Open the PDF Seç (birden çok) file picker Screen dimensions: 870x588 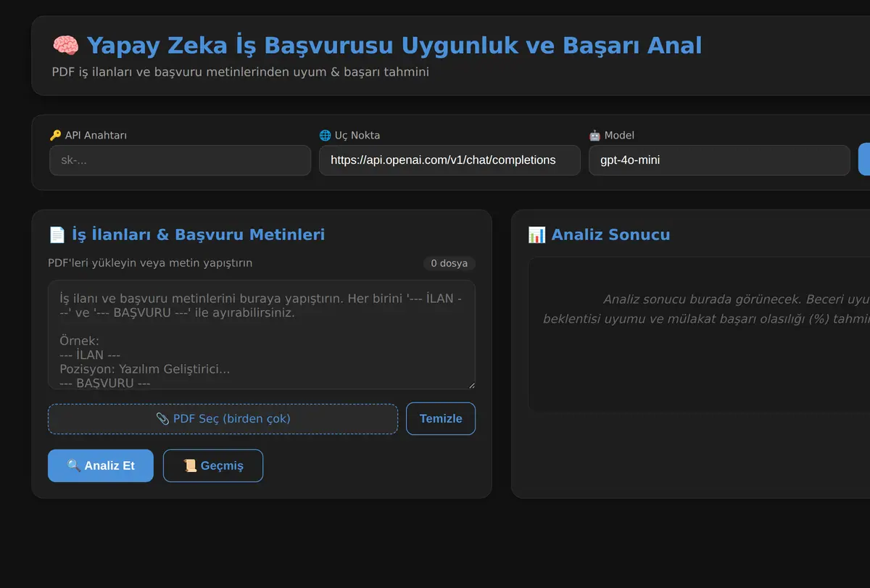223,418
